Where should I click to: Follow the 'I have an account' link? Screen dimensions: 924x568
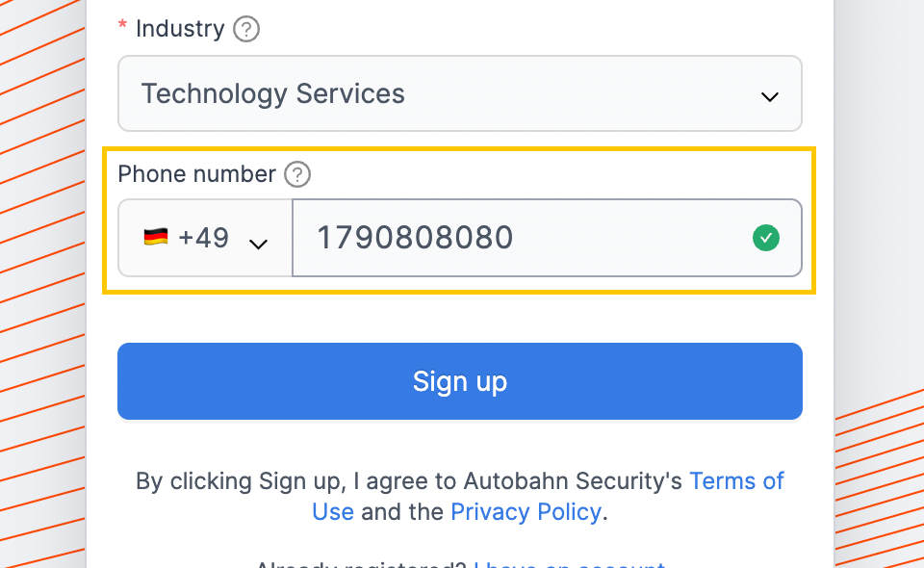click(x=570, y=564)
